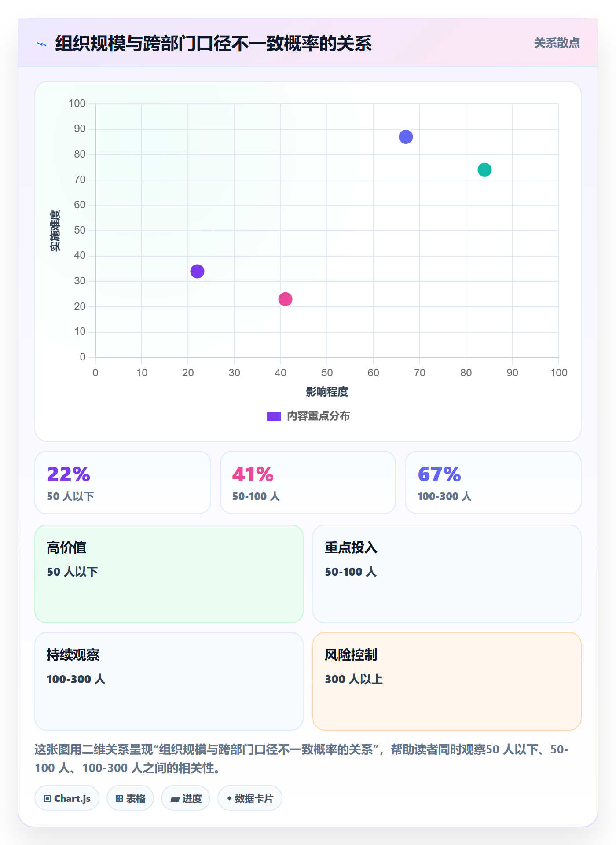
Task: Click the 300 人以上 text in 风险控制 card
Action: pyautogui.click(x=354, y=679)
